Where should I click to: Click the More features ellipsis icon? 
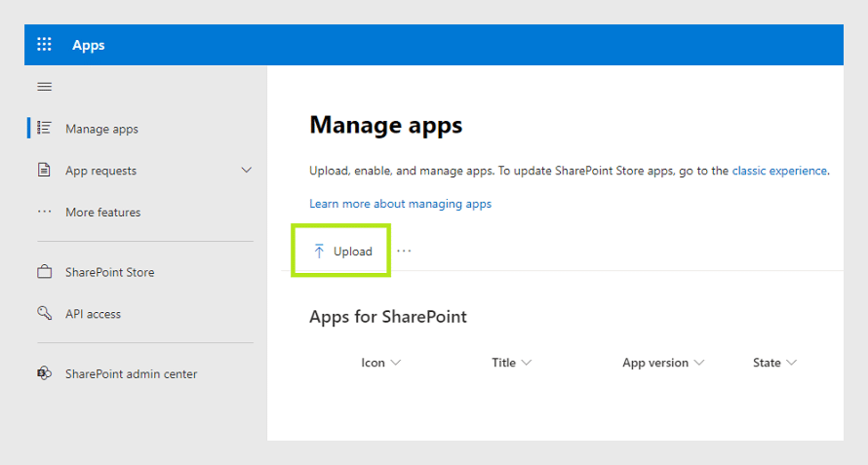click(x=44, y=212)
